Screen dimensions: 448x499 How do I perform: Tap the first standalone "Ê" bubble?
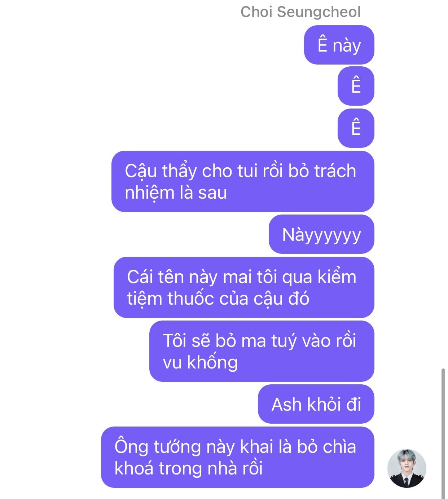click(356, 86)
